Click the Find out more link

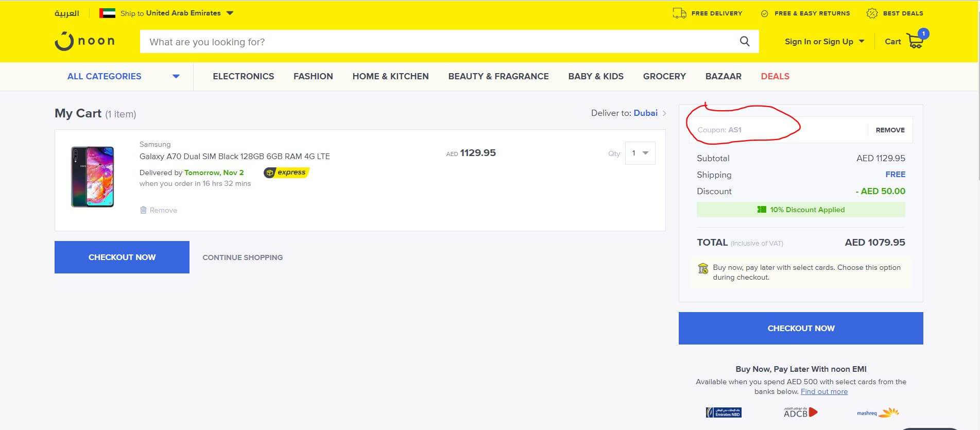click(824, 391)
